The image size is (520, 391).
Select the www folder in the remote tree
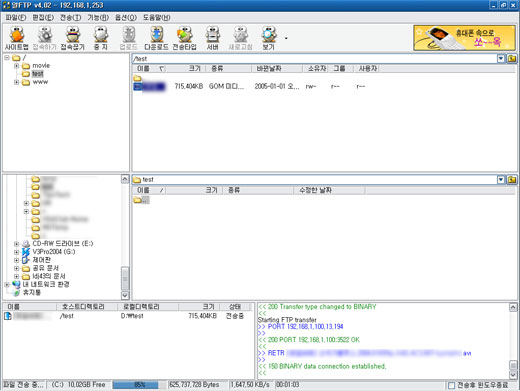[35, 82]
